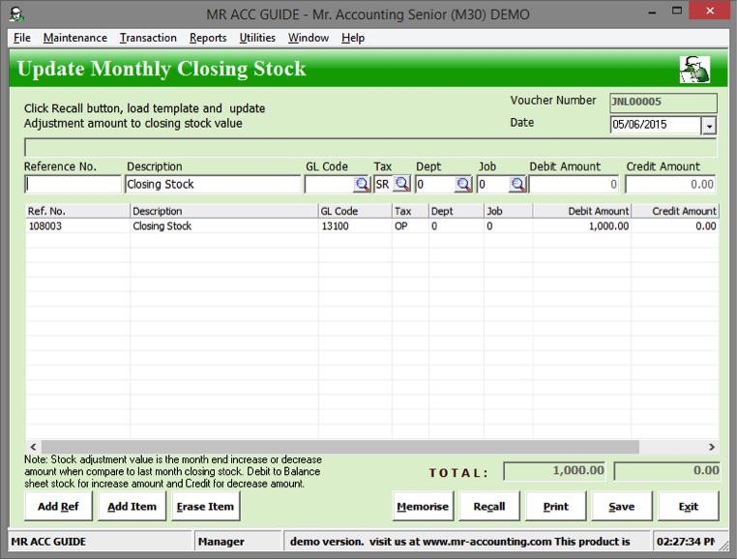Click the scrollbar left arrow
This screenshot has height=560, width=737.
click(33, 447)
